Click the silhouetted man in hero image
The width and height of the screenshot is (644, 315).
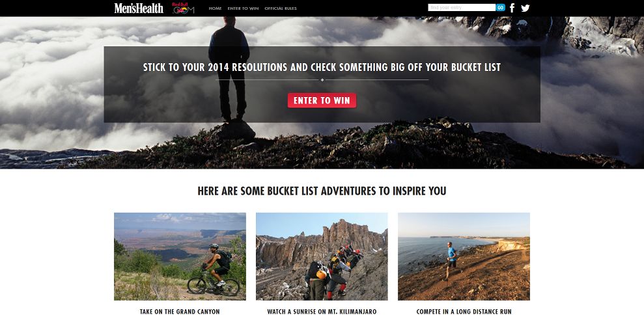coord(229,69)
